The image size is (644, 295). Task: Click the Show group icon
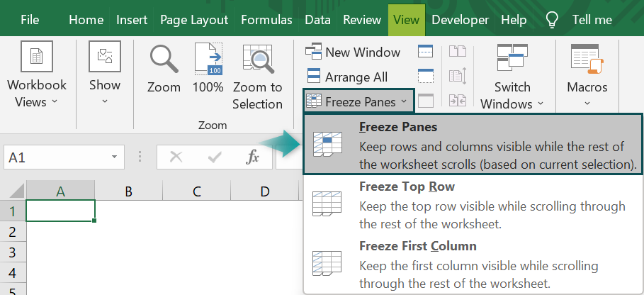[x=105, y=56]
